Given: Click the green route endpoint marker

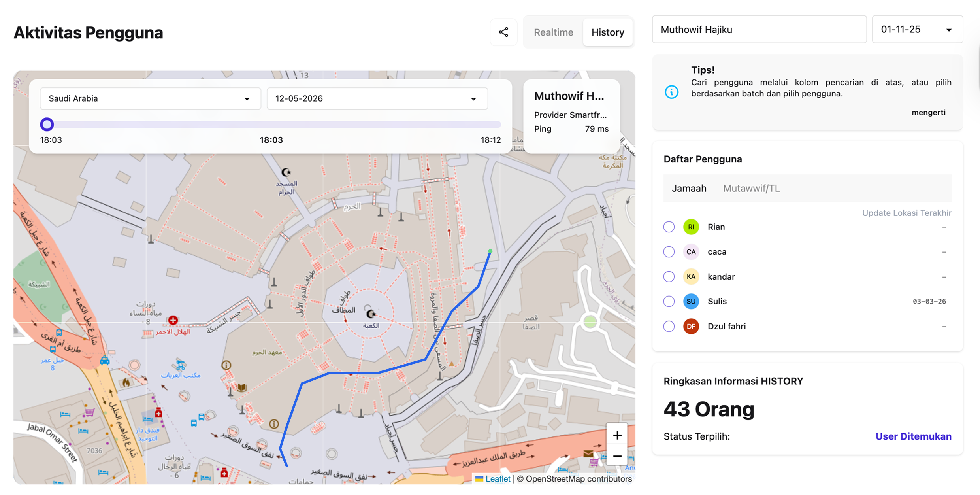Looking at the screenshot, I should pos(490,251).
